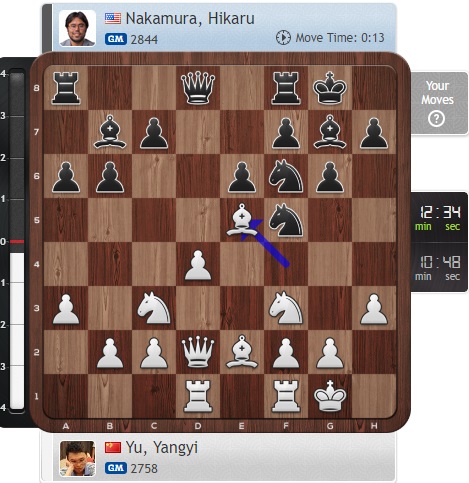Click the black clock showing 12:34
This screenshot has width=469, height=483.
pos(440,217)
